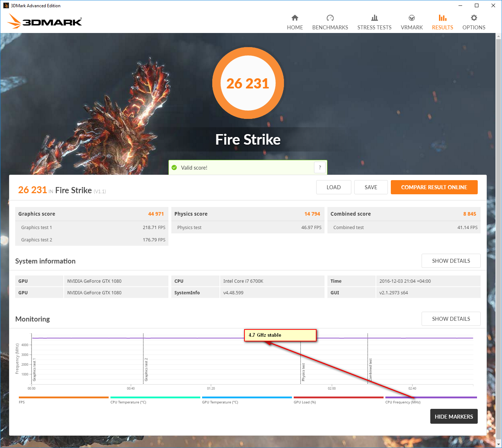Click the System information heading
This screenshot has height=448, width=502.
pos(45,261)
